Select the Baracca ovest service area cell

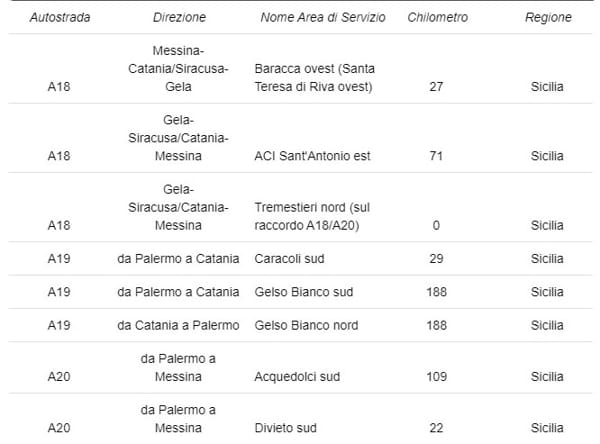click(315, 78)
